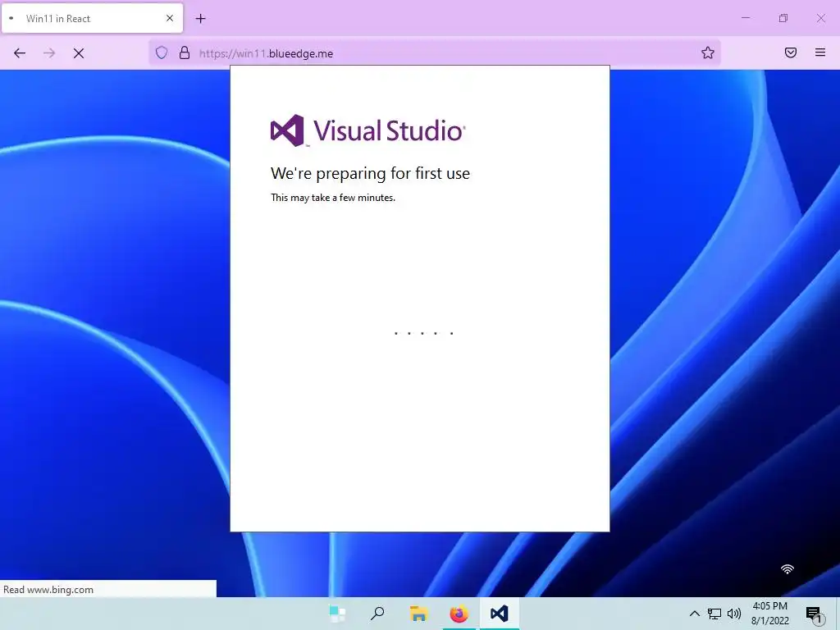Go back in the Firefox browser
The height and width of the screenshot is (630, 840).
tap(20, 53)
